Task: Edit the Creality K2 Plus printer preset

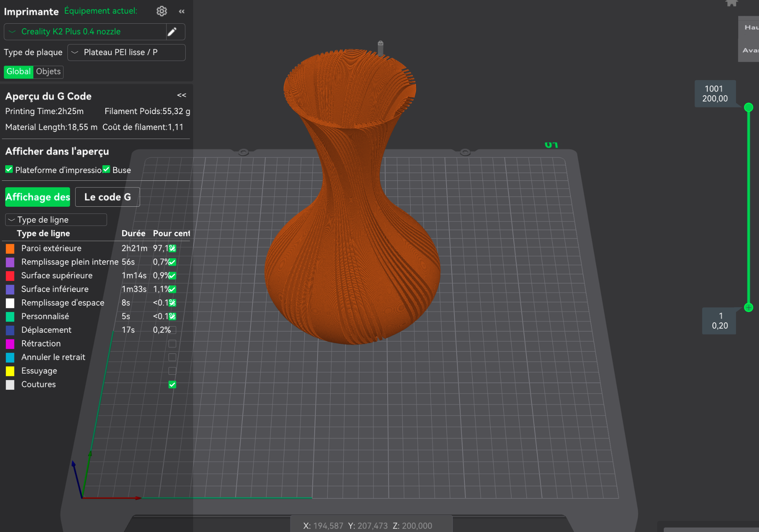Action: (x=172, y=32)
